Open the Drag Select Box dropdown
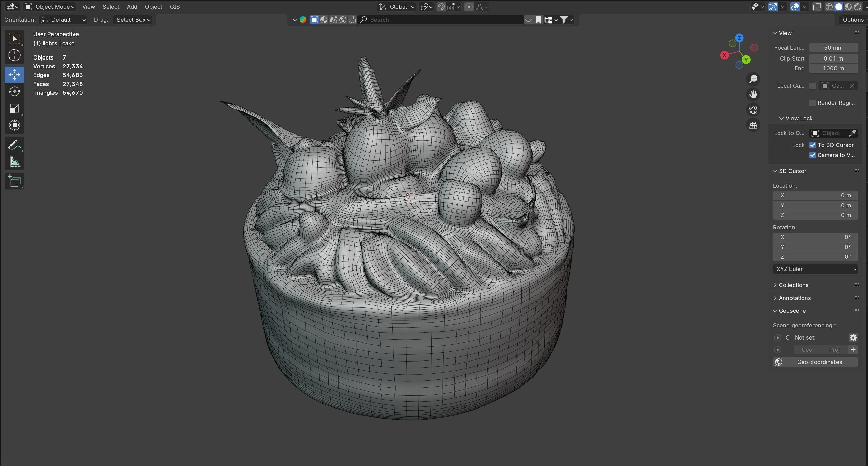The height and width of the screenshot is (466, 868). tap(132, 20)
